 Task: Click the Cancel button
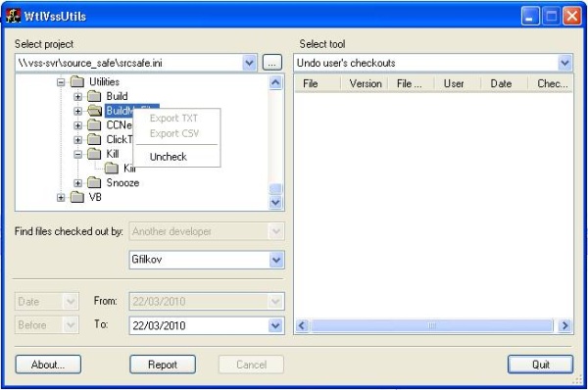(x=251, y=365)
